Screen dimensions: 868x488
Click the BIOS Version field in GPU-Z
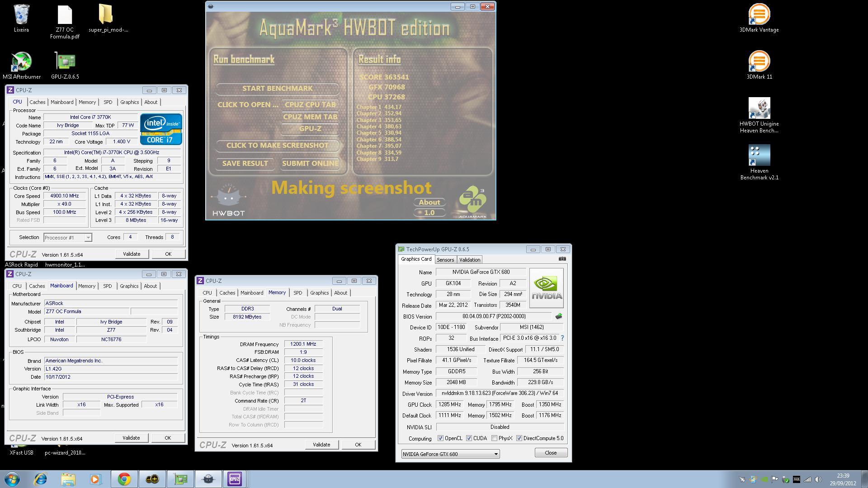coord(493,317)
